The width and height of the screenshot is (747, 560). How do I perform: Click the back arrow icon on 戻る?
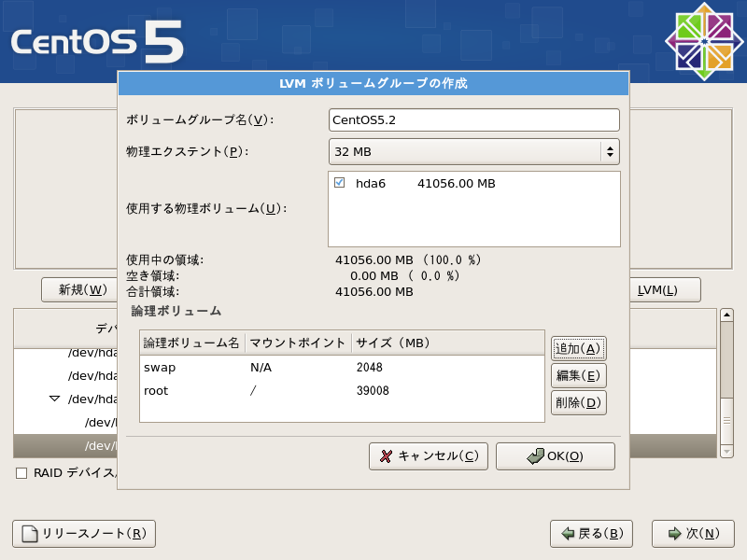[568, 534]
